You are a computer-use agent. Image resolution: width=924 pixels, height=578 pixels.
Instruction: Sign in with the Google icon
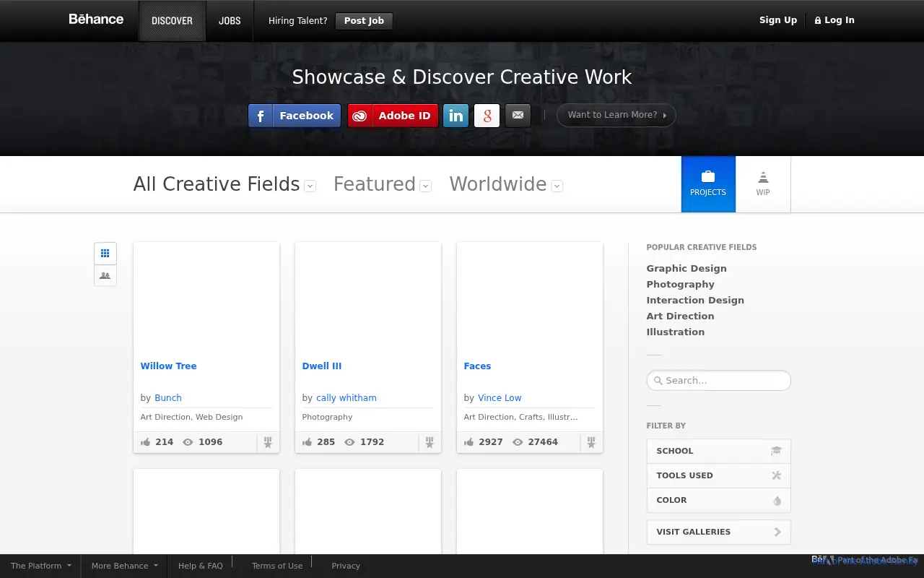click(x=487, y=116)
